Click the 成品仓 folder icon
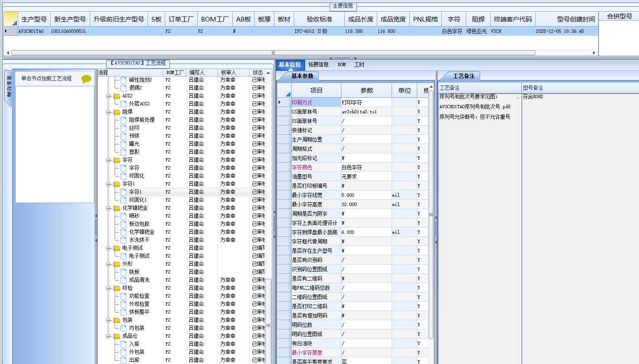 [x=117, y=336]
